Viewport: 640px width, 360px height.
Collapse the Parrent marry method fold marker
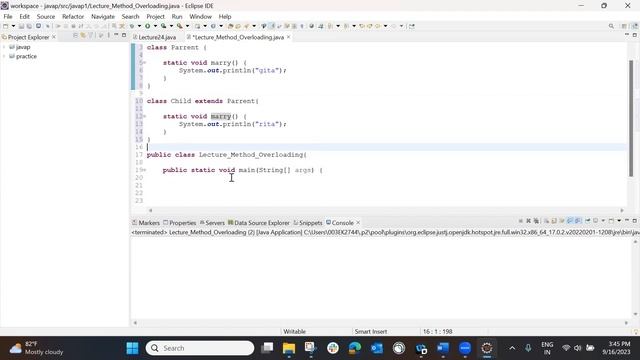click(144, 63)
